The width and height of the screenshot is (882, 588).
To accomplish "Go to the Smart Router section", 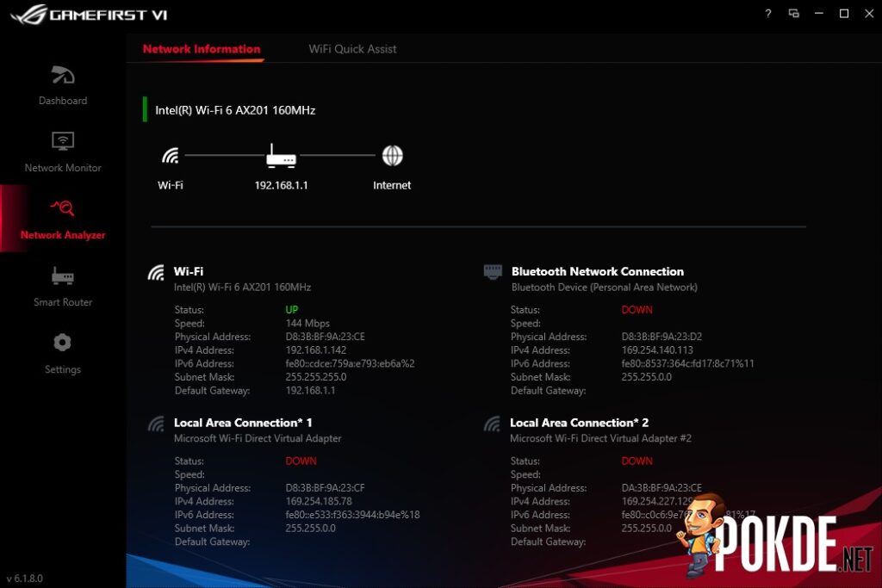I will click(63, 276).
